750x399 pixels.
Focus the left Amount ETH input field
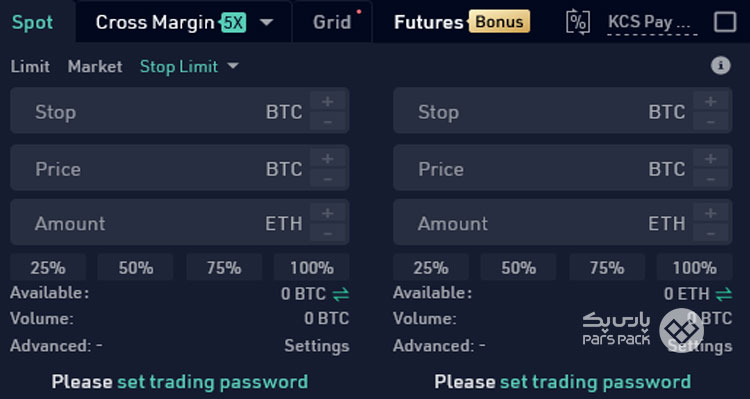pos(160,222)
